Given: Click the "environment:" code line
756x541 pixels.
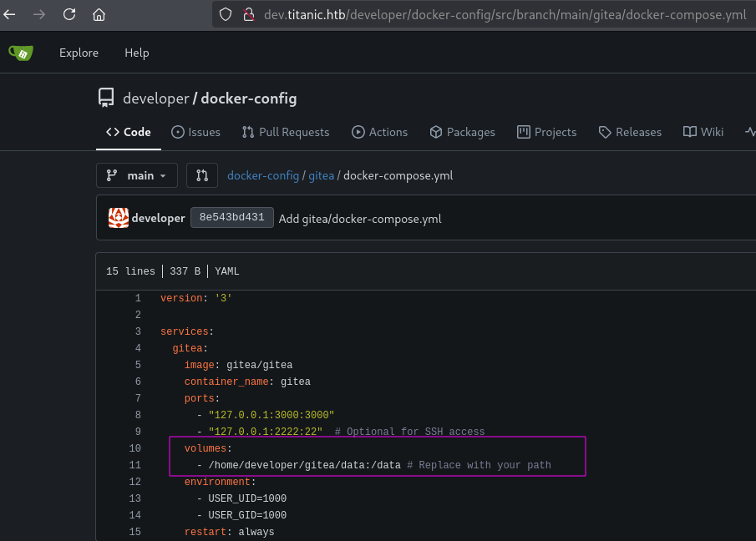Looking at the screenshot, I should (220, 482).
